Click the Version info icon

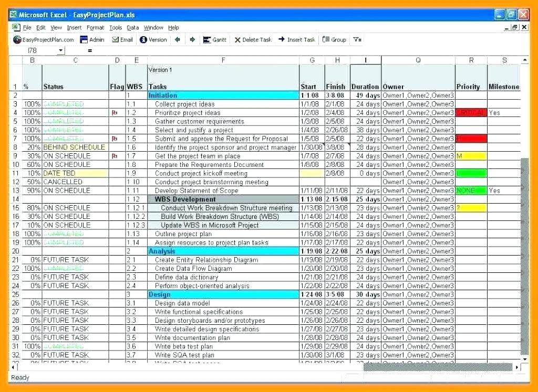coord(143,40)
